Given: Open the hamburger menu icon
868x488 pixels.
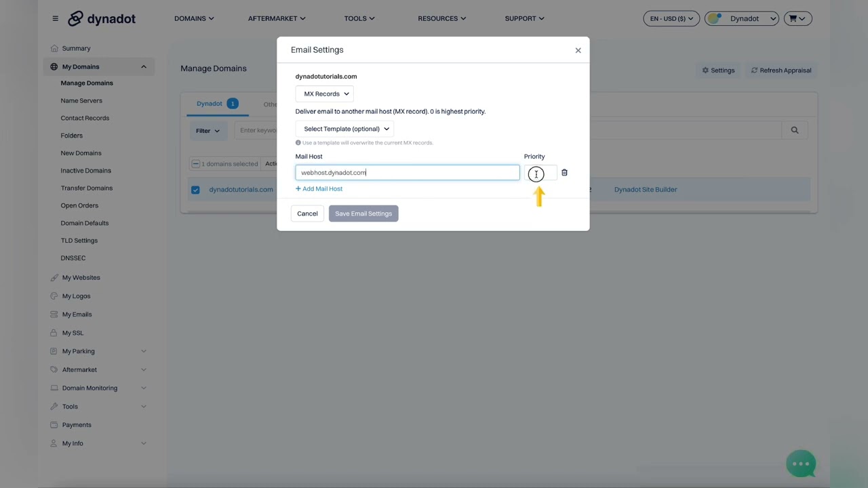Looking at the screenshot, I should click(x=56, y=18).
